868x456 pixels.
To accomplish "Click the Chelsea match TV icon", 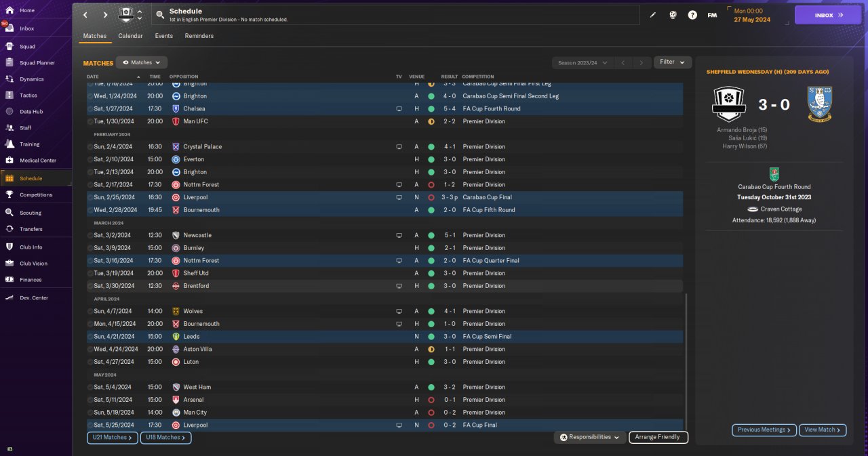I will (399, 108).
